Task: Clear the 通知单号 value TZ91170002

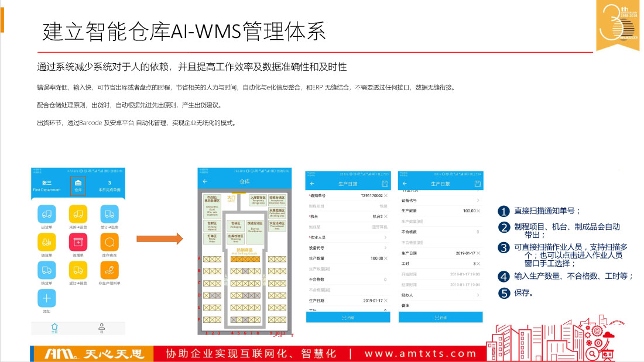Action: (386, 195)
